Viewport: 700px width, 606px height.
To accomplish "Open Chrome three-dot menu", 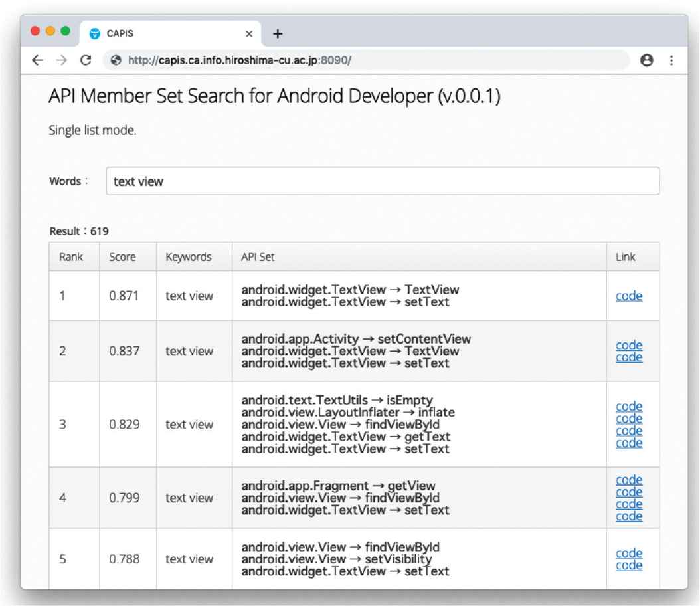I will click(x=671, y=60).
